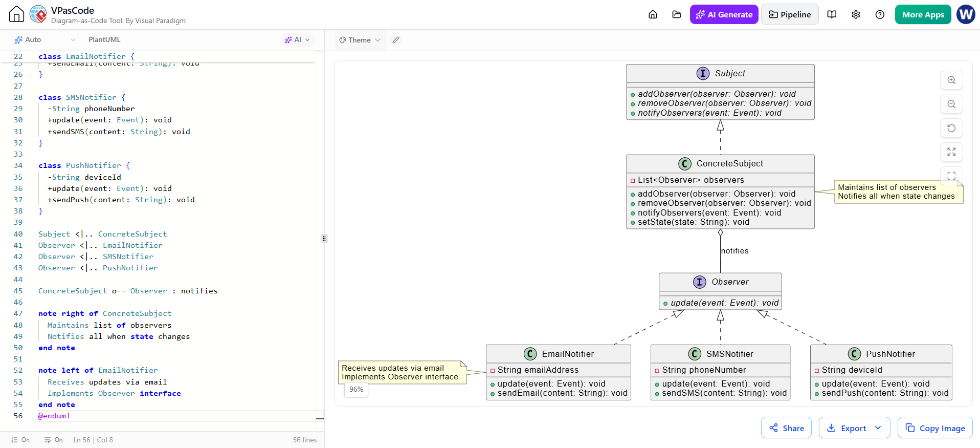
Task: Toggle word wrap On in status bar
Action: (53, 440)
